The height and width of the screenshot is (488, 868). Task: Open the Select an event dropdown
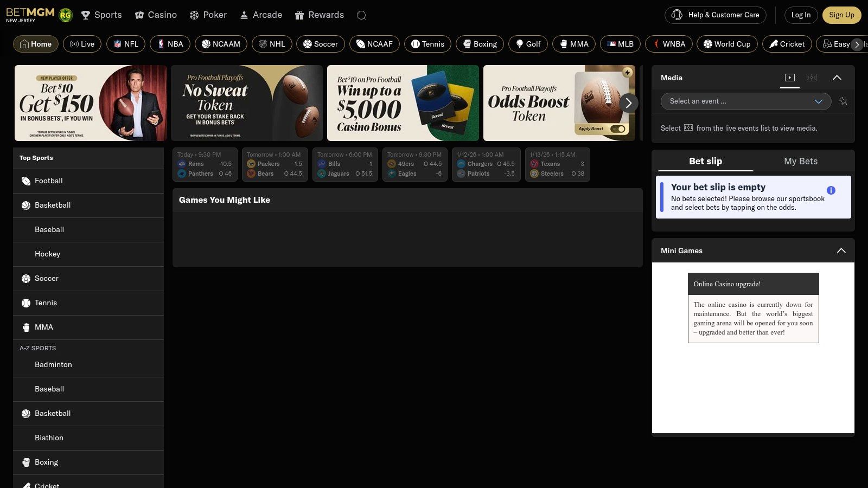coord(745,101)
